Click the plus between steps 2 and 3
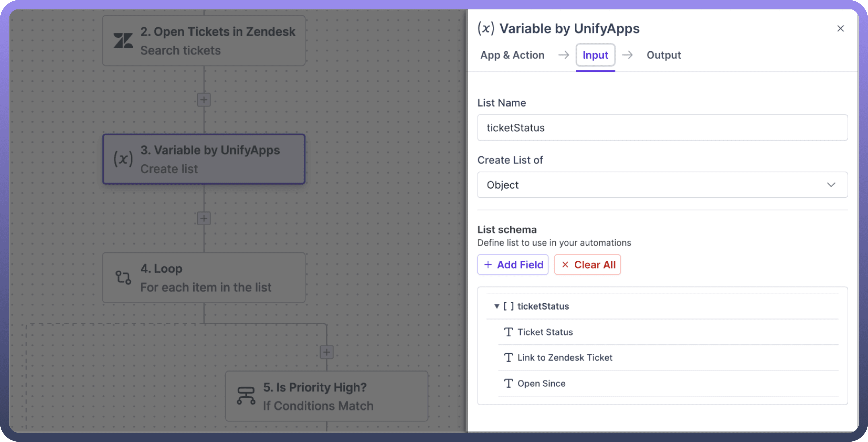Viewport: 868px width, 442px height. click(204, 100)
